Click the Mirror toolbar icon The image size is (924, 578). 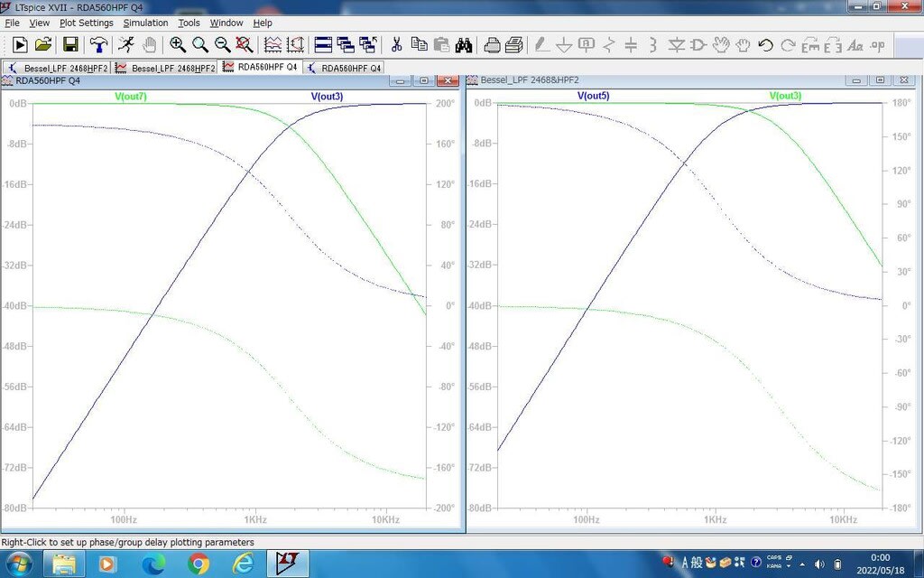(x=833, y=45)
